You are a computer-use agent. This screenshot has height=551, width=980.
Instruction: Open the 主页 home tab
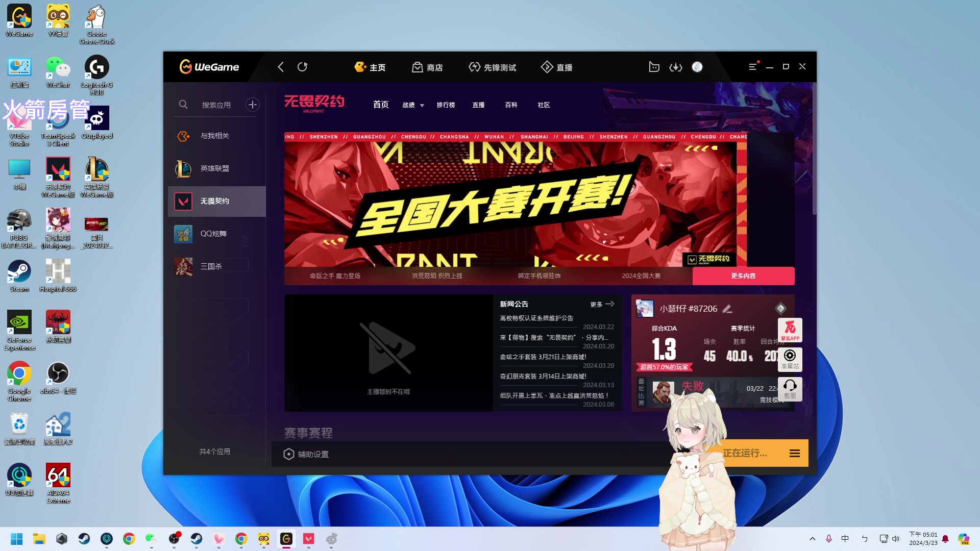point(370,67)
